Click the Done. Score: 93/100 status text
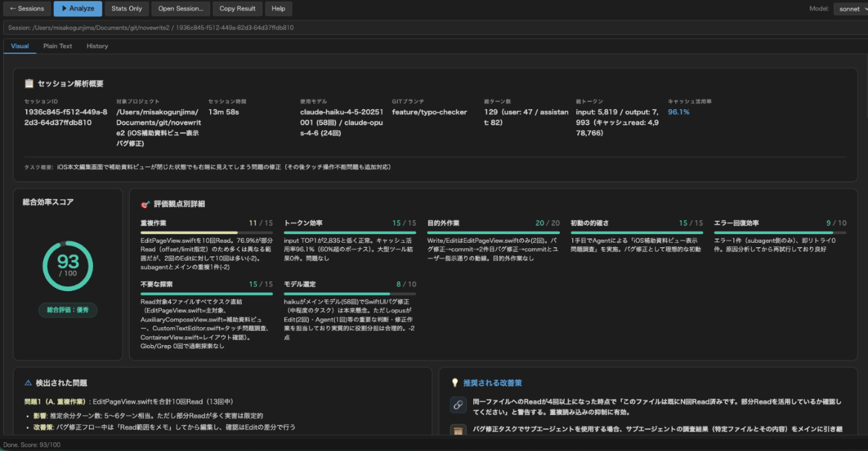868x451 pixels. (x=33, y=445)
